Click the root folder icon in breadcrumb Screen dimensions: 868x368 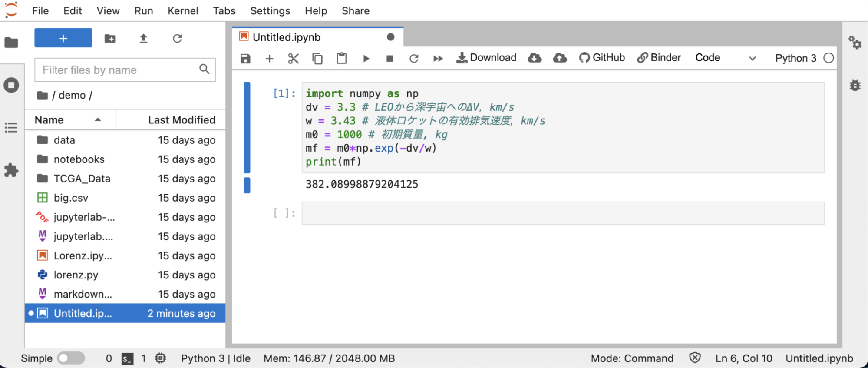tap(42, 96)
